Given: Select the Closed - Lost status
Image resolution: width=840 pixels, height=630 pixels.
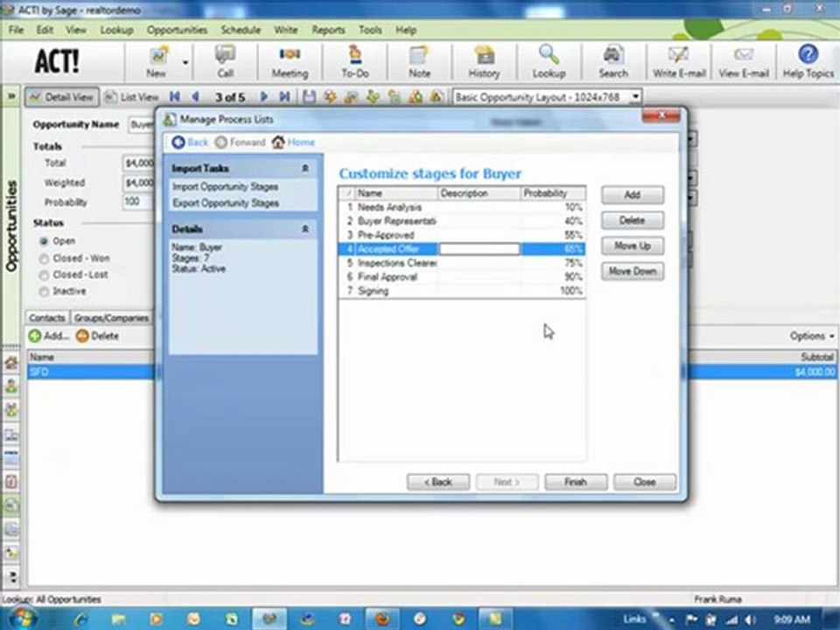Looking at the screenshot, I should [45, 276].
